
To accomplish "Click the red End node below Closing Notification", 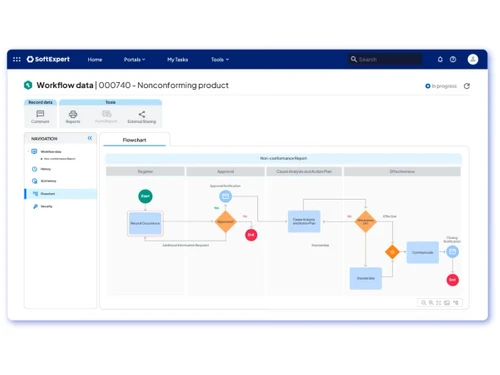I will pos(453,280).
